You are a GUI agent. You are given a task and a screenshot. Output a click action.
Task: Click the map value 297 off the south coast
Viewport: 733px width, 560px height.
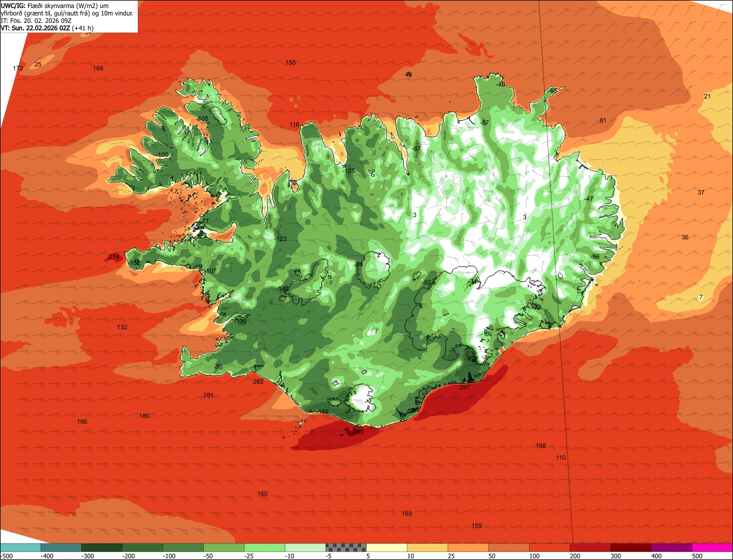coord(464,387)
